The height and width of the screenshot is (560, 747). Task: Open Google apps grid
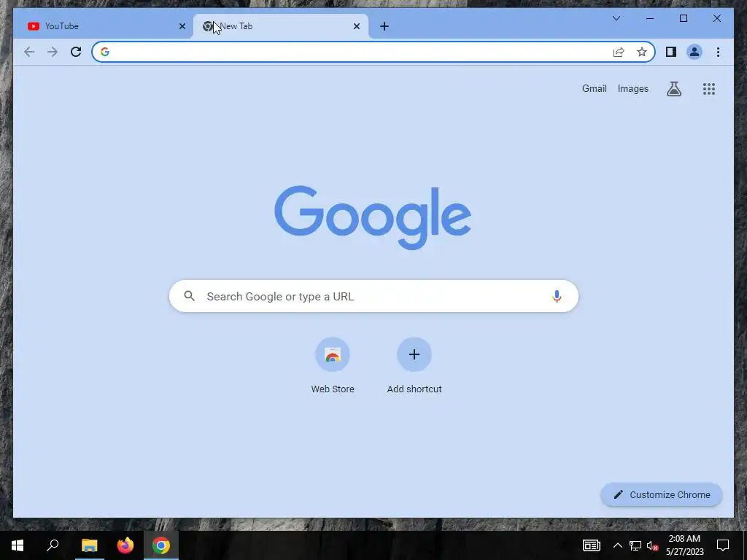(x=709, y=88)
